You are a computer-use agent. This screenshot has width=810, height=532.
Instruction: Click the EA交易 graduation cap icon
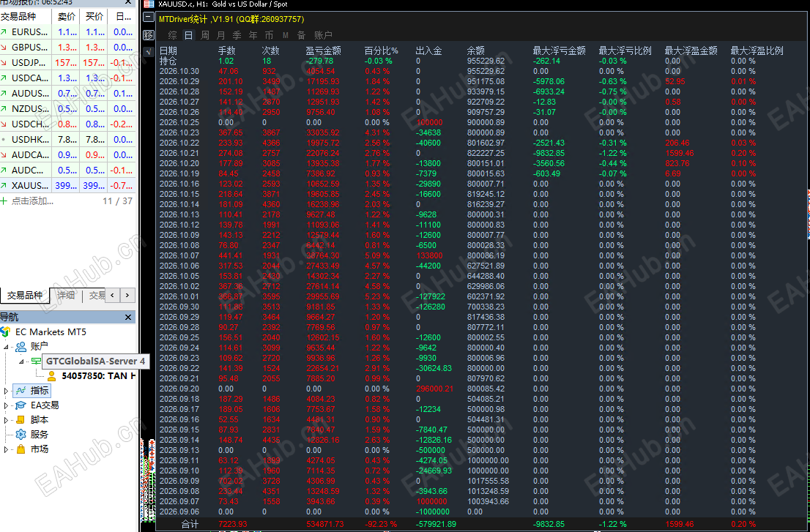[x=21, y=405]
